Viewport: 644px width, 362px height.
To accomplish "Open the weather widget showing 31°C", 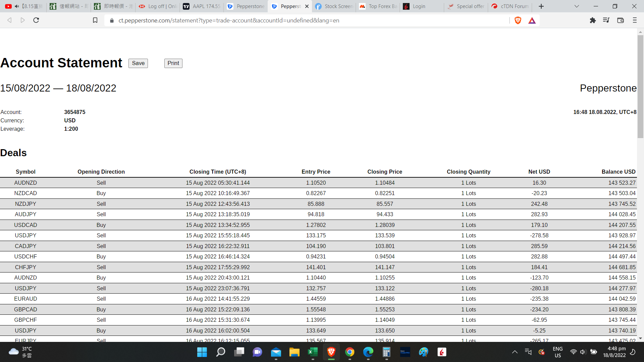I will coord(20,352).
